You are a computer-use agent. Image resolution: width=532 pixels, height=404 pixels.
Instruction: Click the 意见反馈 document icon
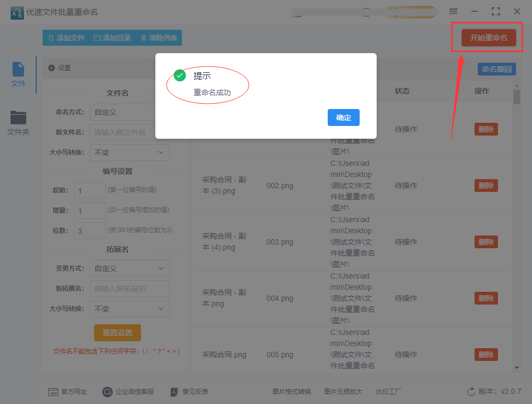(x=174, y=392)
